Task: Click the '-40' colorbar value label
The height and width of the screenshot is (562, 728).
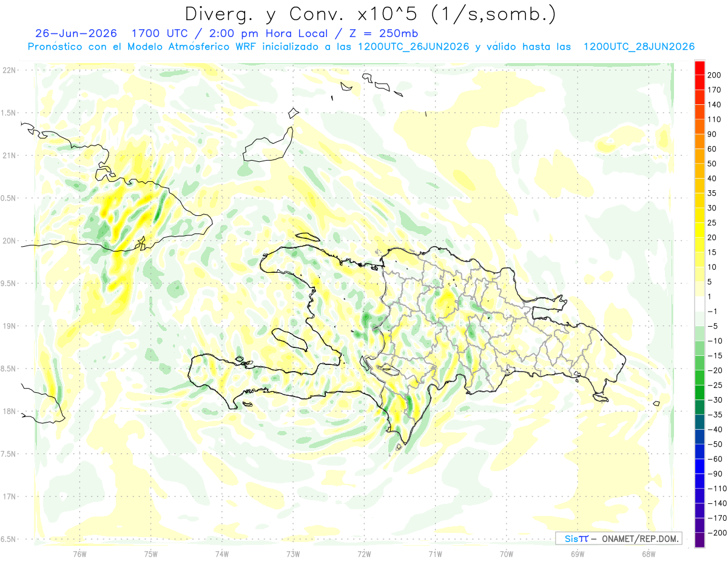Action: [715, 429]
